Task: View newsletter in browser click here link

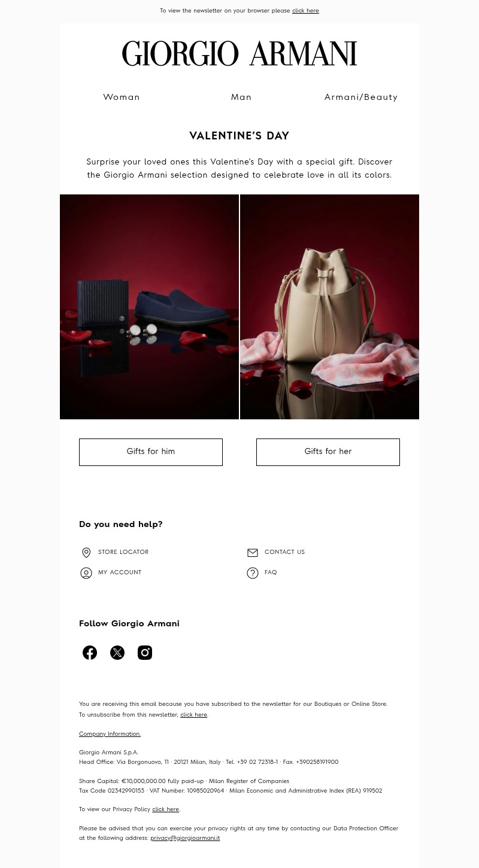Action: point(305,11)
